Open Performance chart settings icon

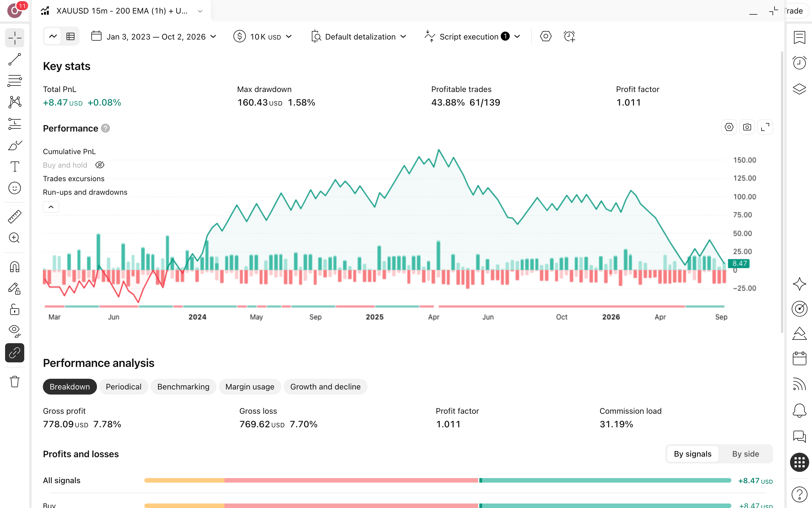(x=729, y=127)
